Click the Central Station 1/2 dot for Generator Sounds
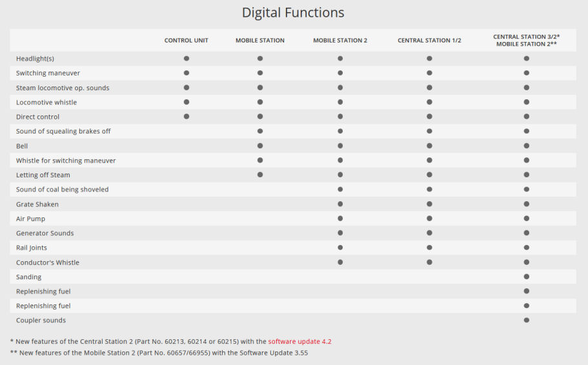 tap(429, 233)
